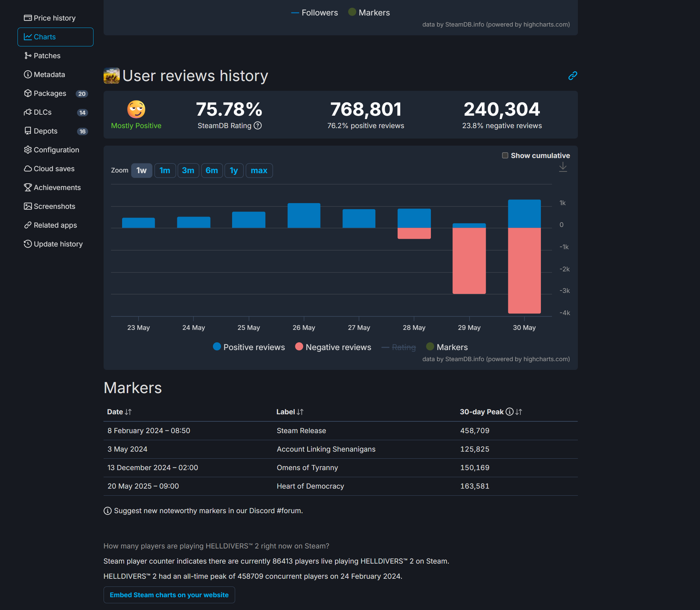Click the 28 May negative reviews bar
Screen dimensions: 700x610
tap(414, 233)
